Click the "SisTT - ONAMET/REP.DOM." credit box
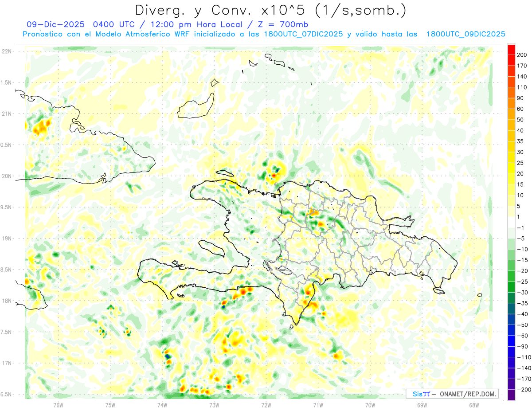This screenshot has height=411, width=532. pyautogui.click(x=452, y=394)
